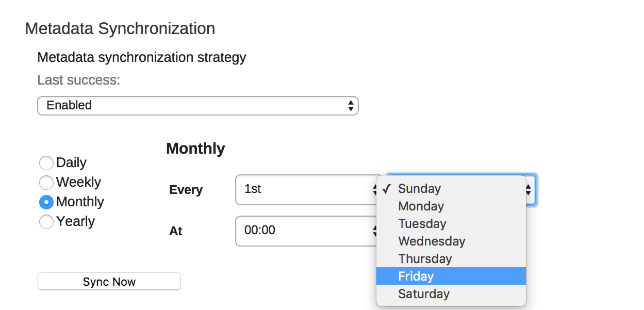Click the Enabled dropdown arrow indicator
The height and width of the screenshot is (310, 644).
(x=351, y=106)
